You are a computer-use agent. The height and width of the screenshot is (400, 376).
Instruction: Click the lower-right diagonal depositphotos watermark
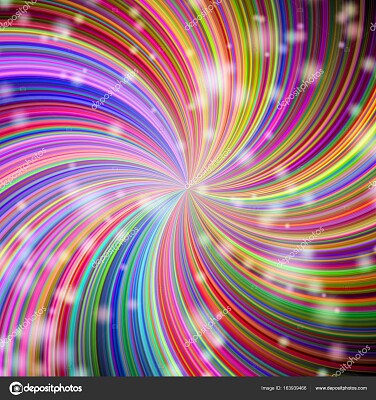click(x=300, y=247)
